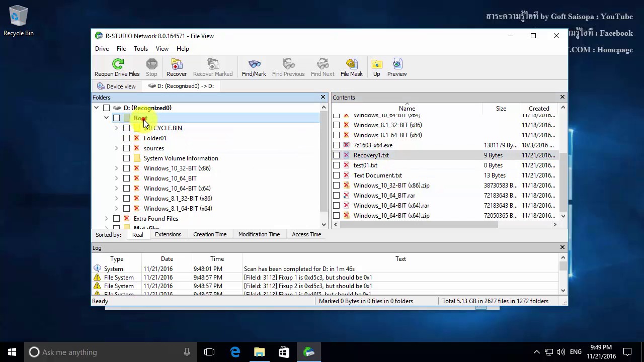Sort contents by Size column header
644x362 pixels.
501,108
